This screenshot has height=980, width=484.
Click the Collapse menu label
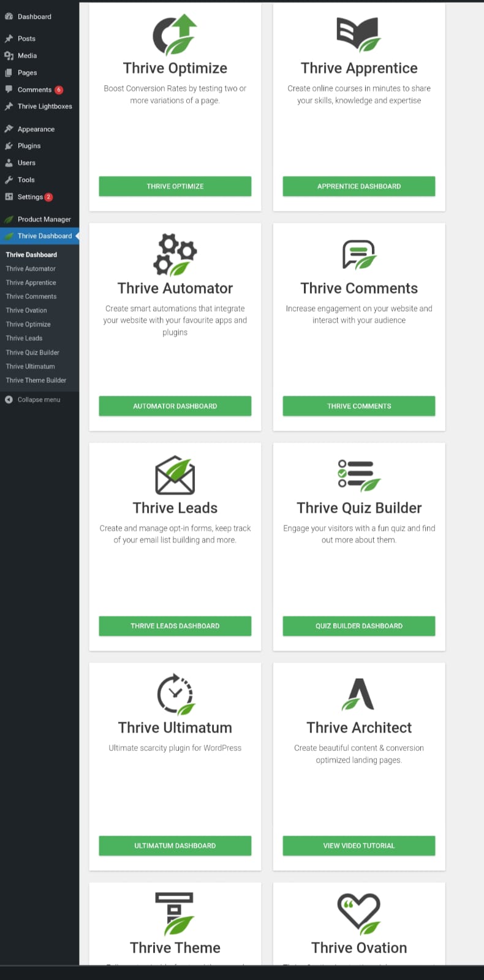point(39,399)
